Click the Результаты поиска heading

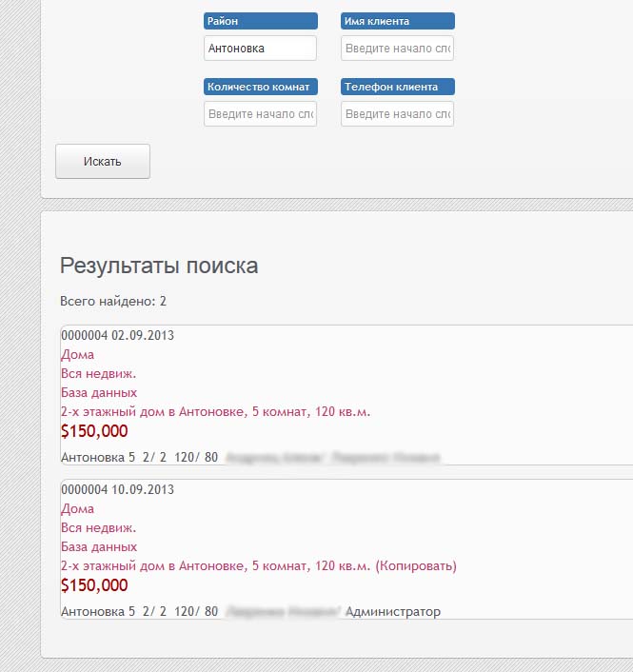[159, 266]
